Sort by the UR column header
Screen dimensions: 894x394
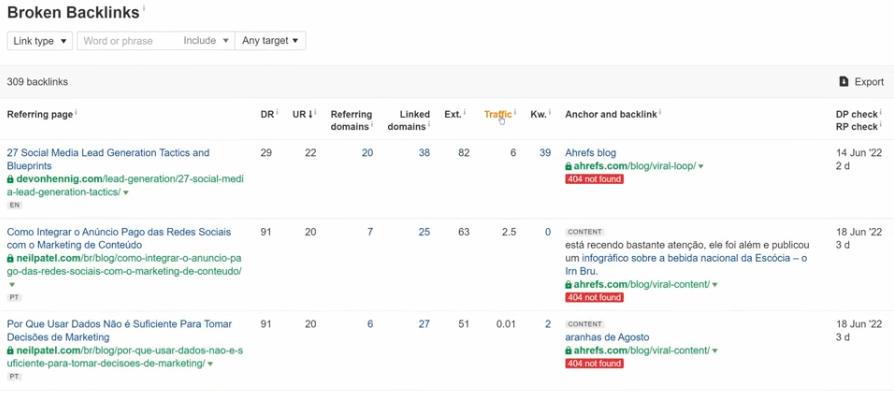(302, 114)
